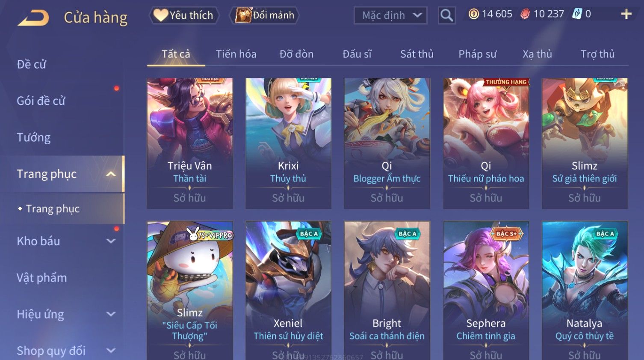Click the gold coin balance icon
Viewport: 644px width, 360px height.
(x=474, y=14)
